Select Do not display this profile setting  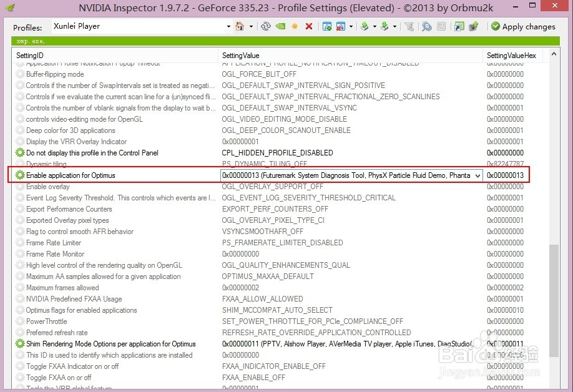pos(92,153)
